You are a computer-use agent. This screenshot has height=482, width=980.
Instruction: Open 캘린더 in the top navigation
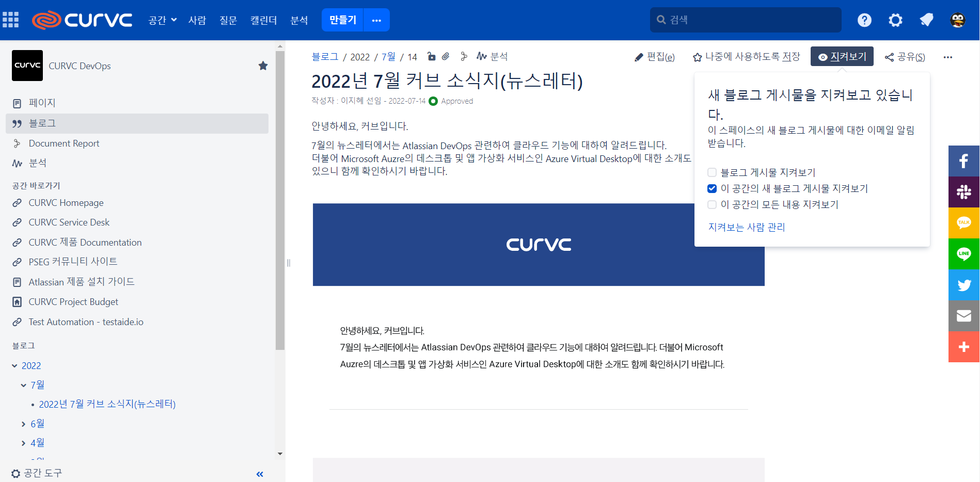[x=264, y=20]
